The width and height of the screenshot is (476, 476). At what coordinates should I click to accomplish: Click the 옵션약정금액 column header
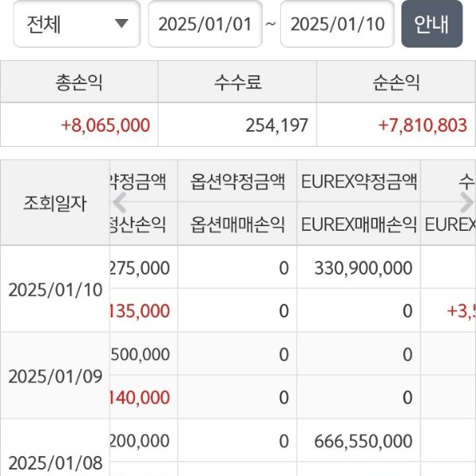(237, 182)
